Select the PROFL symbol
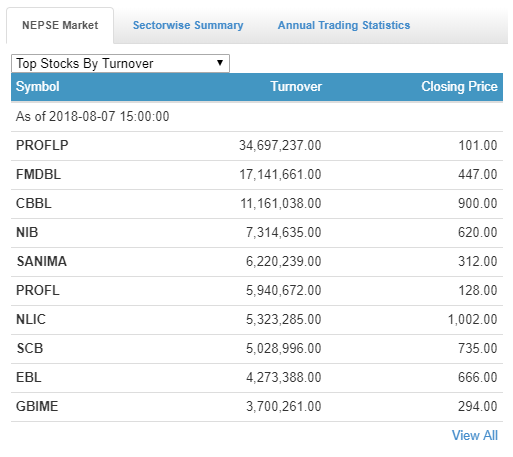 pos(38,290)
